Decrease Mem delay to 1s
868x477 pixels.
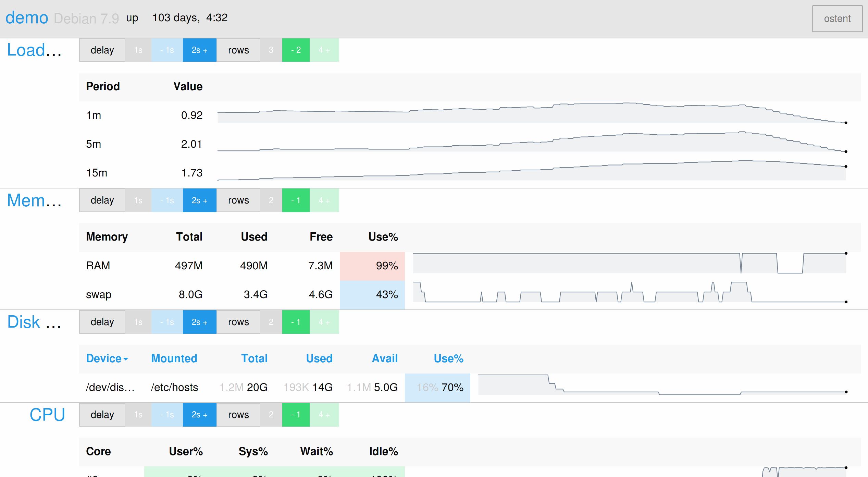pos(167,200)
